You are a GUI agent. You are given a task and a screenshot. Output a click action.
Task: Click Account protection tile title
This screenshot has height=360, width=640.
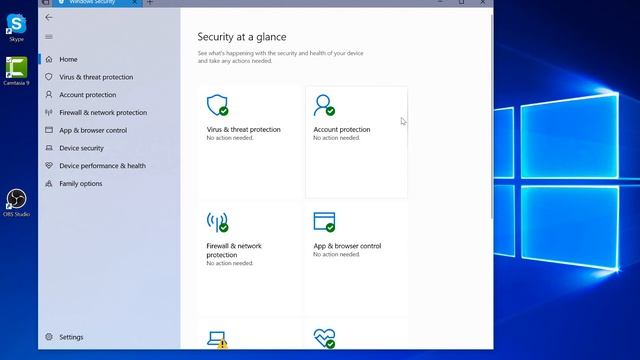pyautogui.click(x=342, y=129)
